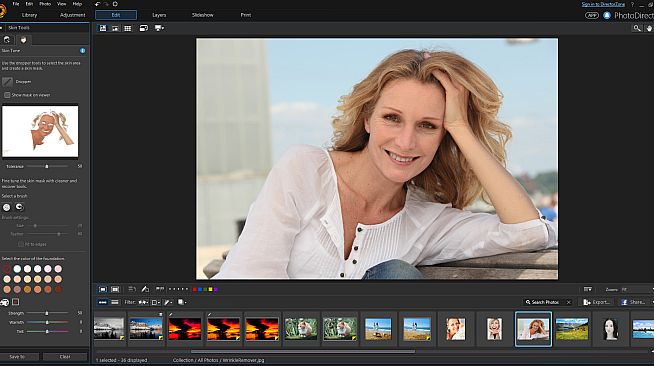
Task: Apply the yellow color label
Action: [210, 289]
